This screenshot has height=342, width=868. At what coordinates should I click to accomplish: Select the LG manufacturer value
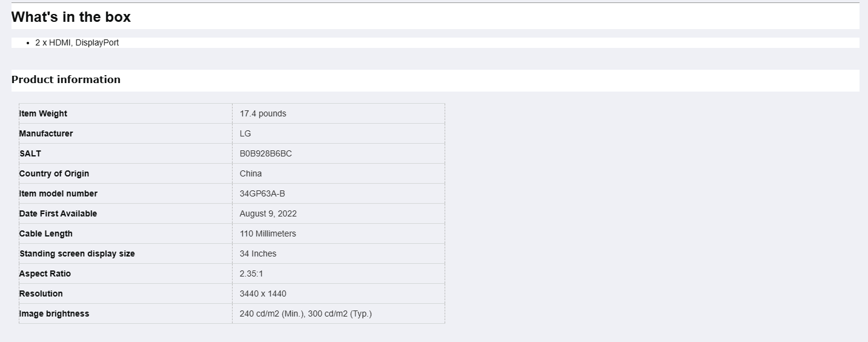coord(245,133)
